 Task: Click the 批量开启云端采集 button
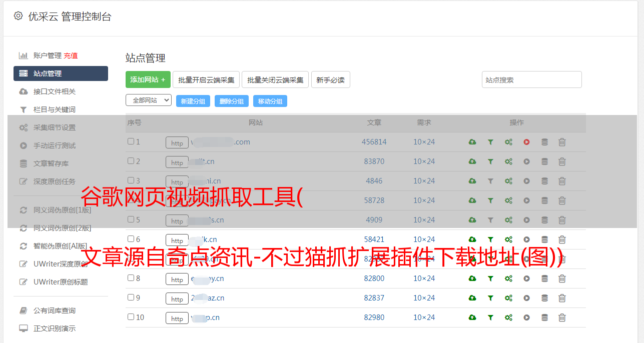point(206,79)
